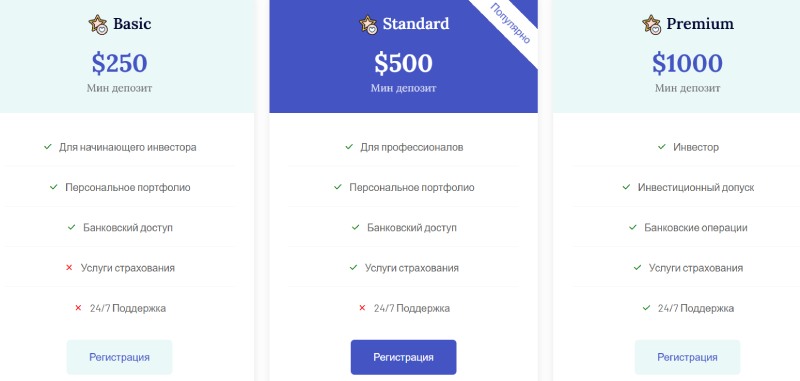Viewport: 800px width, 381px height.
Task: Click the Популярно ribbon on Standard card
Action: coord(510,23)
